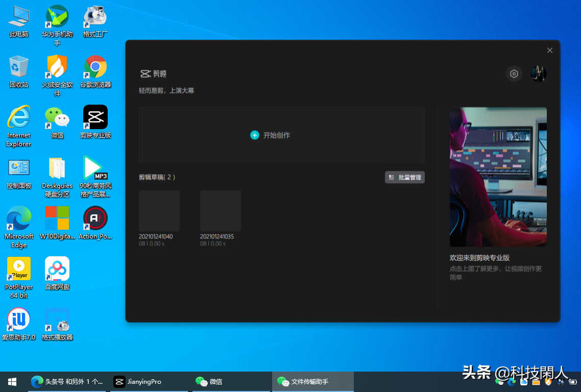Select the 华为手机助手 desktop icon
Screen dimensions: 581x392
click(x=57, y=25)
